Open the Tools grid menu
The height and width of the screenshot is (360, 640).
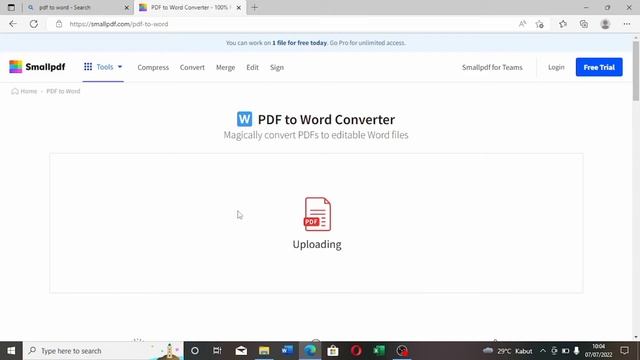pyautogui.click(x=103, y=67)
